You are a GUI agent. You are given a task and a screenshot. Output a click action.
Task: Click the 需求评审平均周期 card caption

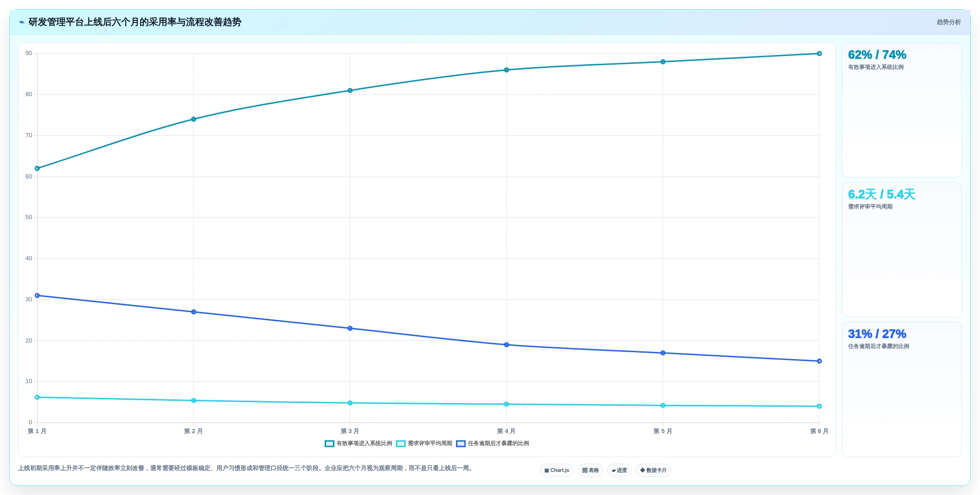(870, 207)
